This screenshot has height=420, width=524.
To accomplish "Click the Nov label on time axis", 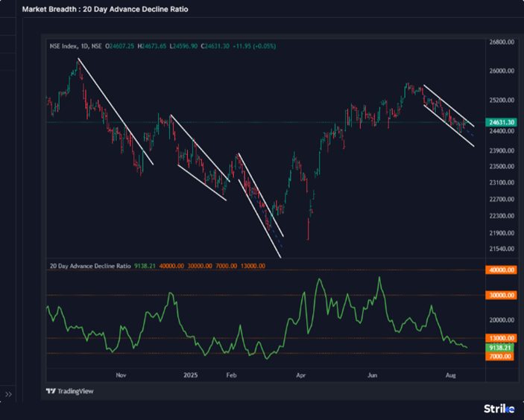I will point(122,377).
